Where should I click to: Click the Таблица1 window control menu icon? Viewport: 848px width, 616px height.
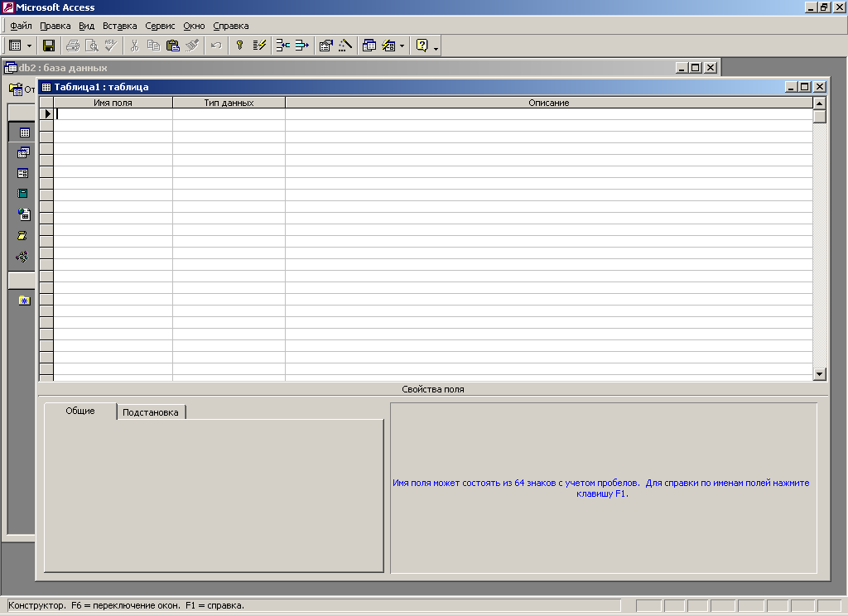[46, 87]
